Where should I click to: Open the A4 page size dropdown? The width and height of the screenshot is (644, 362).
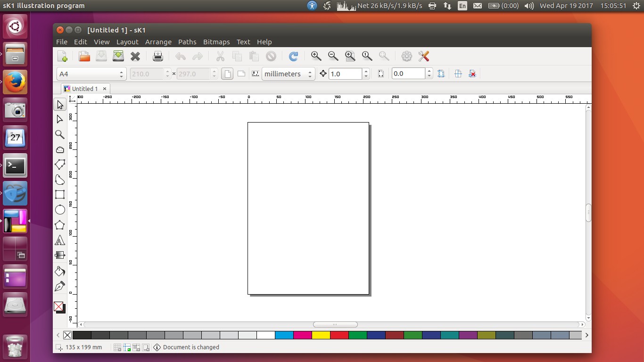coord(91,74)
